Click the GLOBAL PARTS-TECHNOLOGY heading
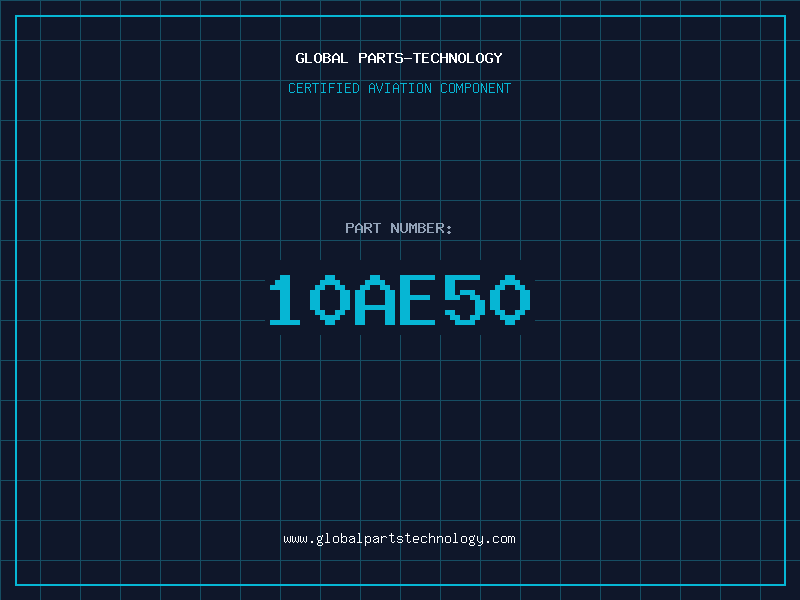This screenshot has width=800, height=600. pyautogui.click(x=399, y=58)
